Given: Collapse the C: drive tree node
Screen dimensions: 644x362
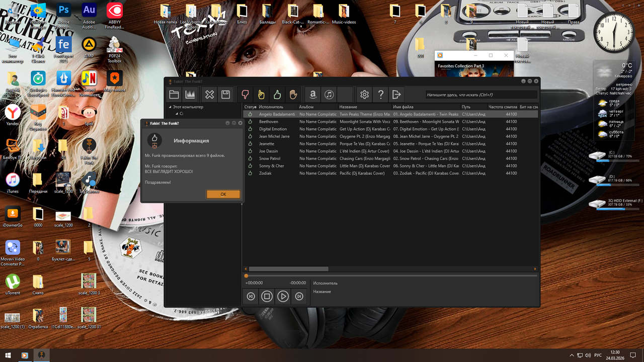Looking at the screenshot, I should 177,114.
